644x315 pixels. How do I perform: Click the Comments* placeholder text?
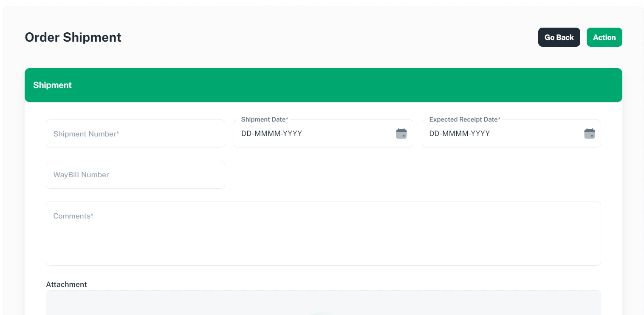pos(73,216)
